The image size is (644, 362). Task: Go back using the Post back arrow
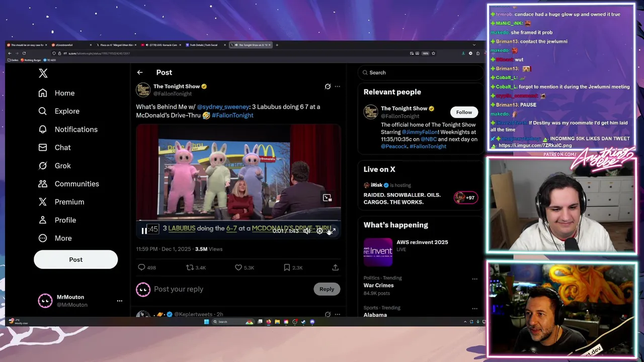(x=140, y=72)
